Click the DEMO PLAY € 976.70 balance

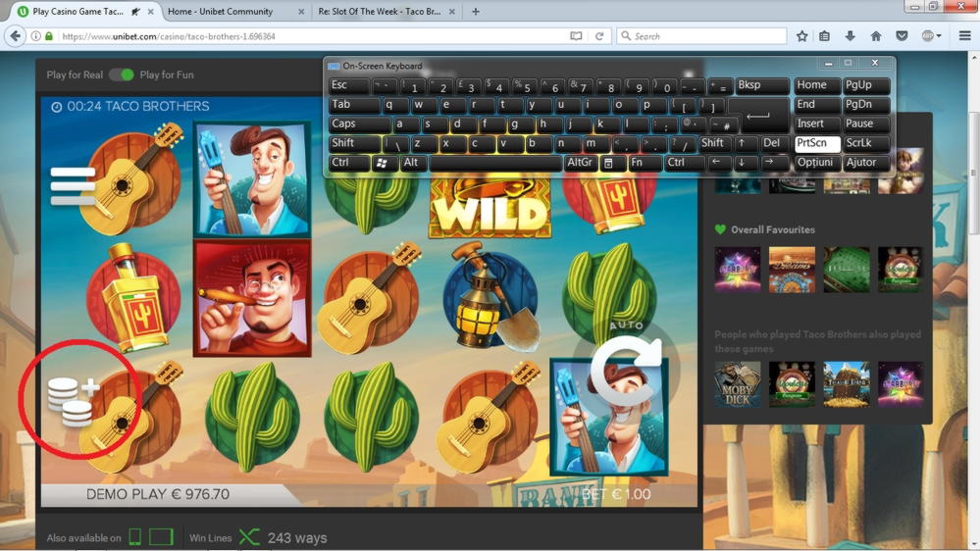[158, 495]
